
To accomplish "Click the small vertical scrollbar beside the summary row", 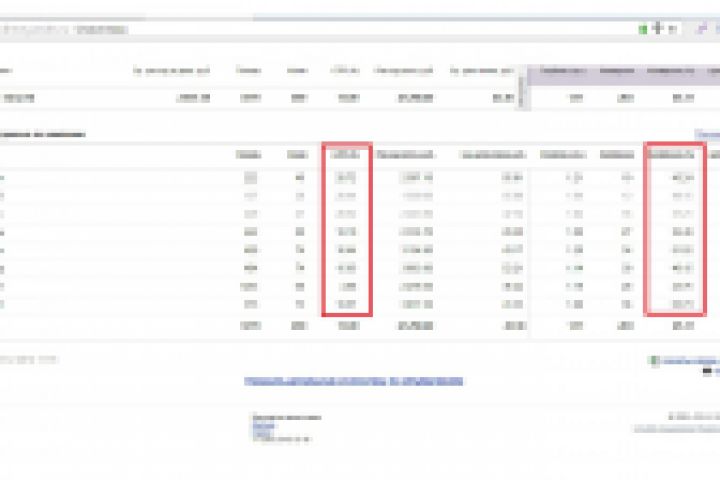I will (521, 92).
